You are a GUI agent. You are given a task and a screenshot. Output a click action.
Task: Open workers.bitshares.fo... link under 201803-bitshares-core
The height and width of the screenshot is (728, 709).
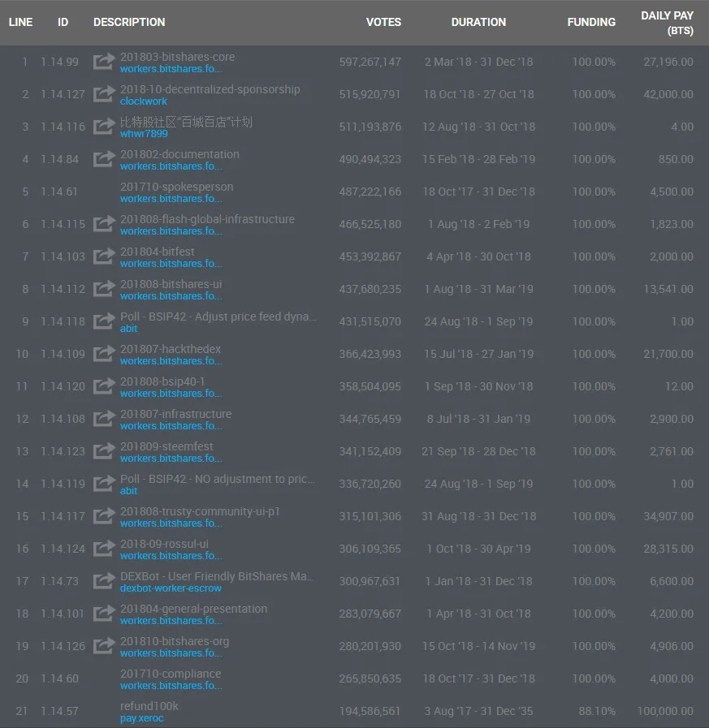coord(171,69)
